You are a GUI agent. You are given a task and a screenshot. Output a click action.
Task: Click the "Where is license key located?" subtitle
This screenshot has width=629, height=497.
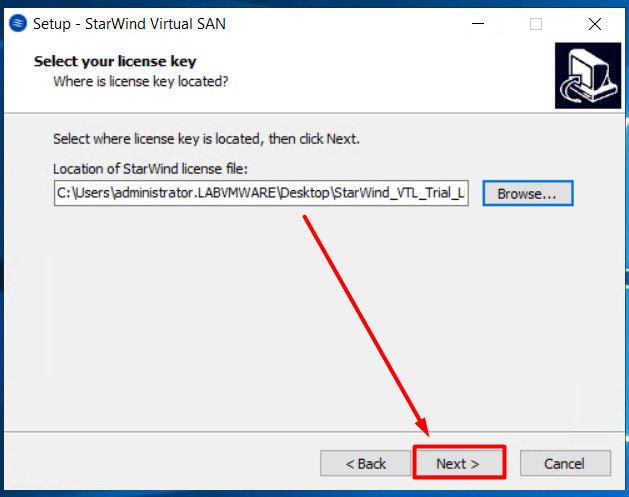[140, 81]
